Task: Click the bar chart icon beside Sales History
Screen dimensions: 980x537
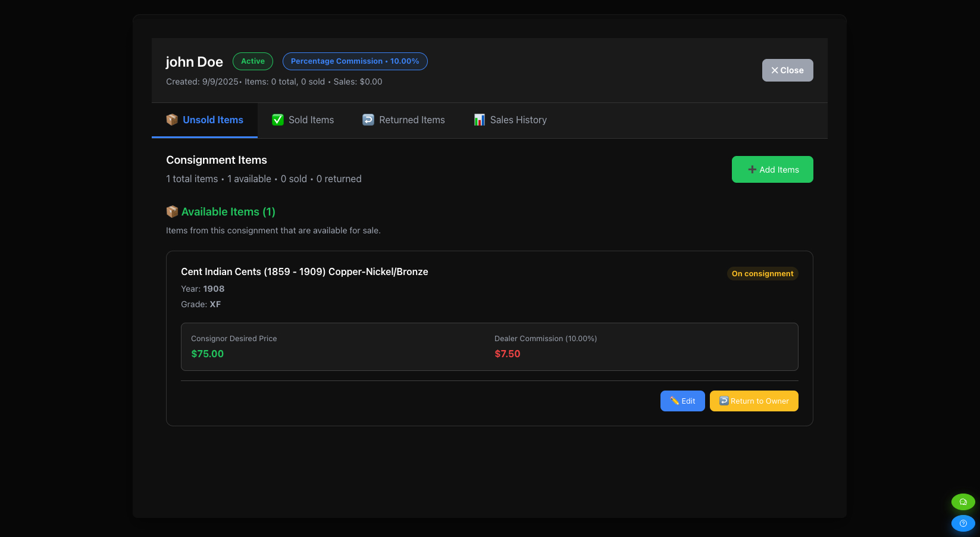Action: click(478, 120)
